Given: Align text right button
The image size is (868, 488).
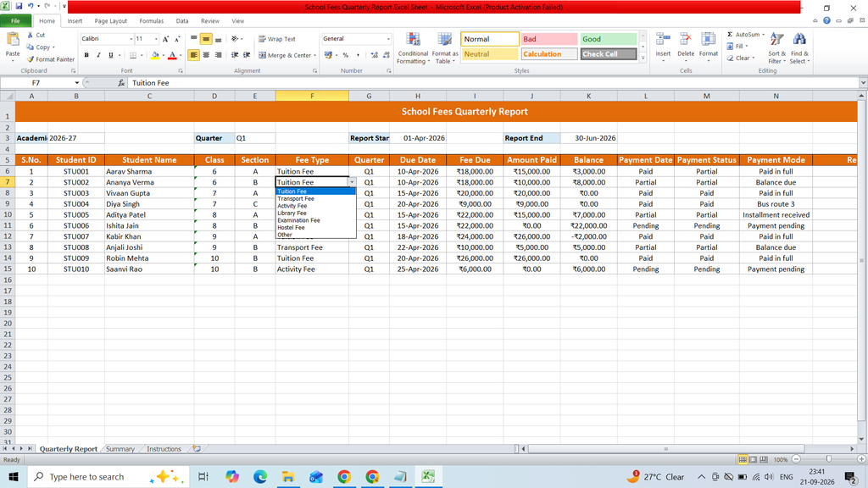Looking at the screenshot, I should tap(218, 55).
